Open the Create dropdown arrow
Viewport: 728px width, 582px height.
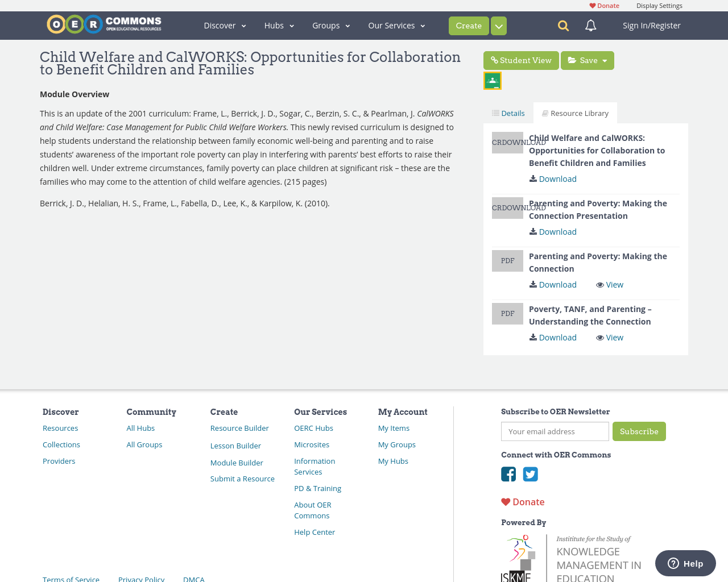(x=498, y=26)
